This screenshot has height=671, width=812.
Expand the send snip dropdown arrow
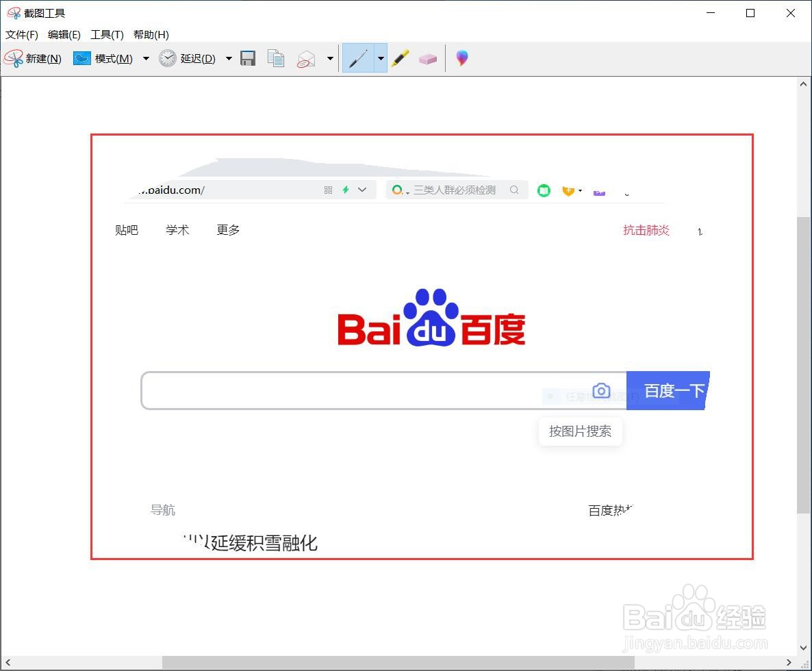tap(331, 58)
